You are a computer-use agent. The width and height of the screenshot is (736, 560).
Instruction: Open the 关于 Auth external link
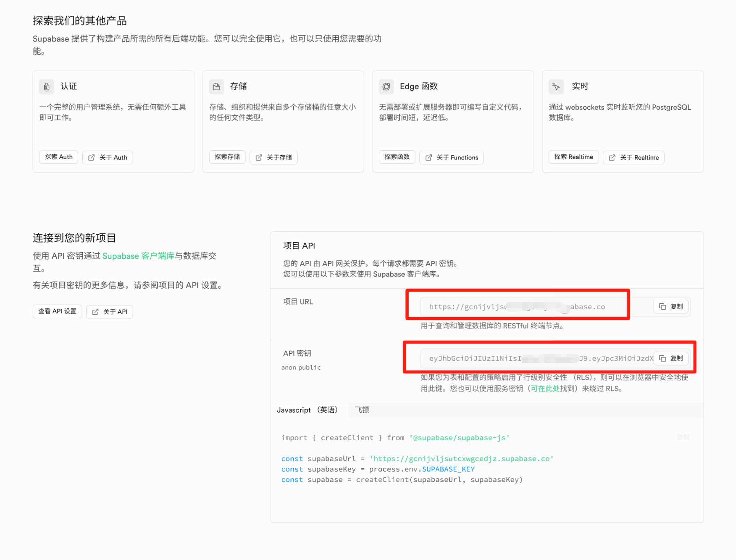point(108,157)
